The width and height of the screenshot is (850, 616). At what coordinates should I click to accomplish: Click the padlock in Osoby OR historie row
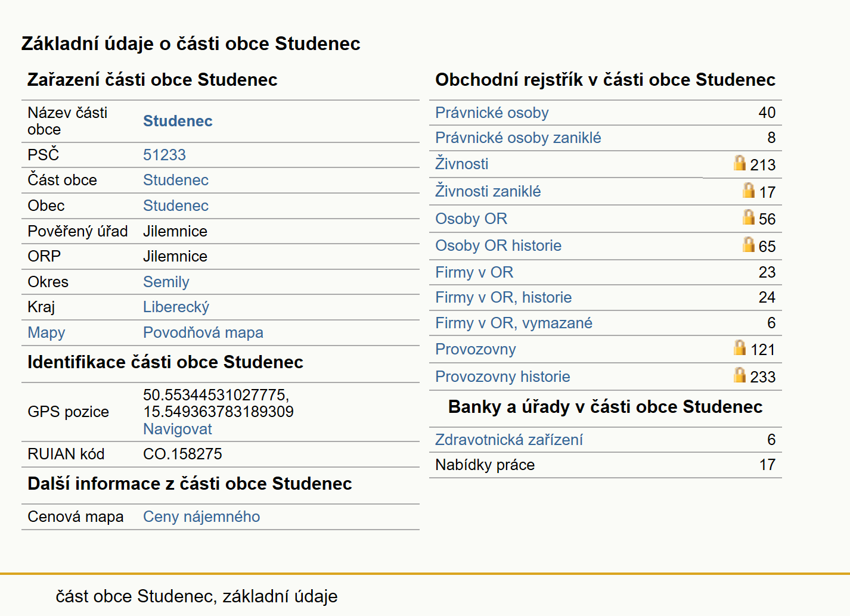749,244
